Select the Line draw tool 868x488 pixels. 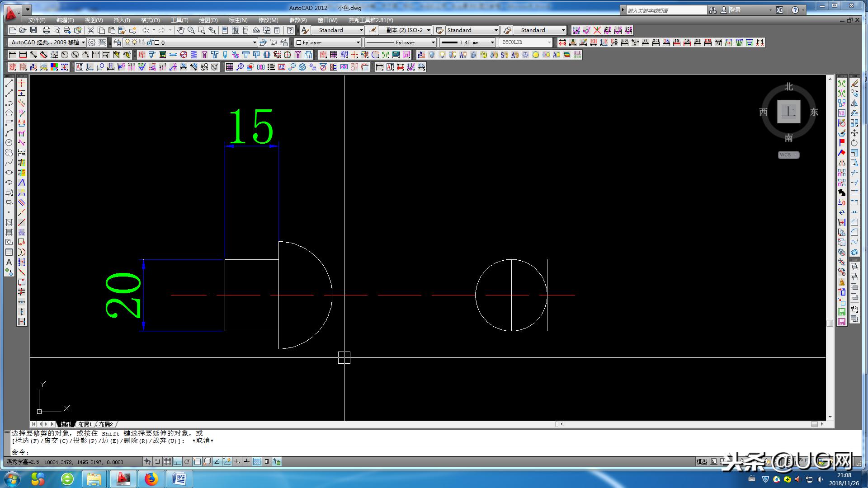point(9,83)
